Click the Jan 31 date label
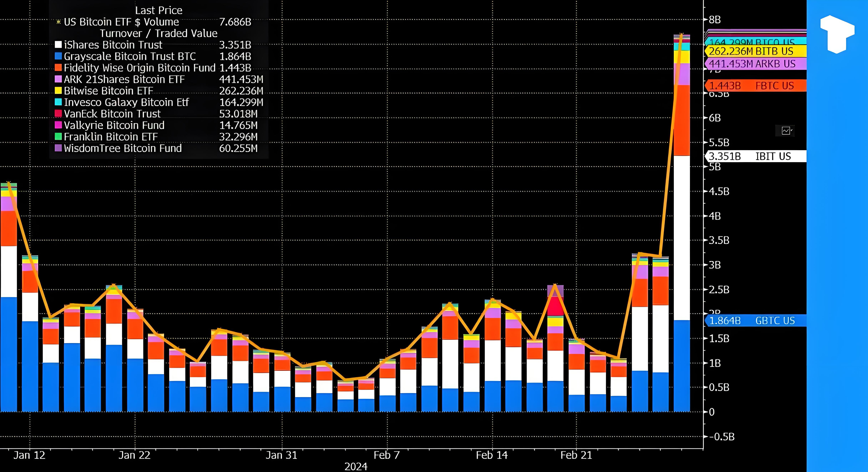 pyautogui.click(x=281, y=455)
